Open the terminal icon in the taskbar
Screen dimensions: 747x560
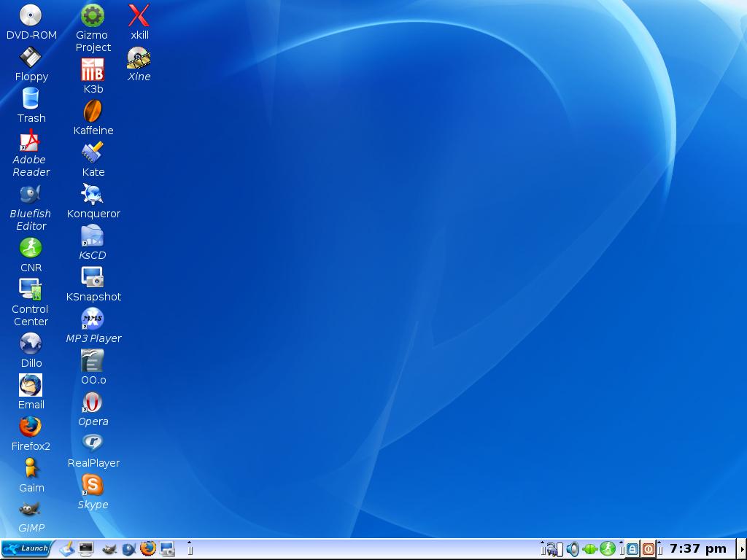tap(87, 548)
